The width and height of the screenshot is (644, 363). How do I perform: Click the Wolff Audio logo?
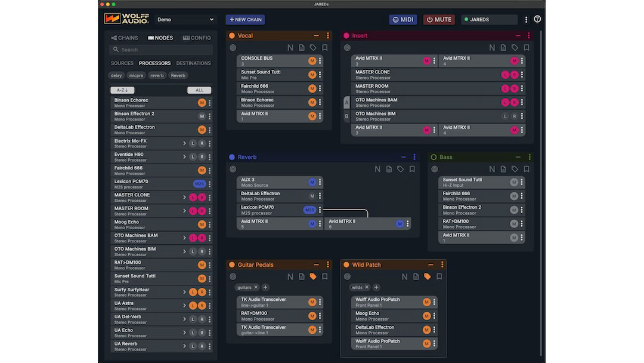126,19
